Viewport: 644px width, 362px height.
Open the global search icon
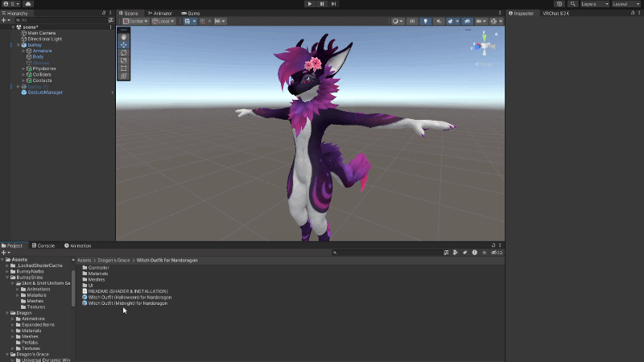[x=572, y=4]
